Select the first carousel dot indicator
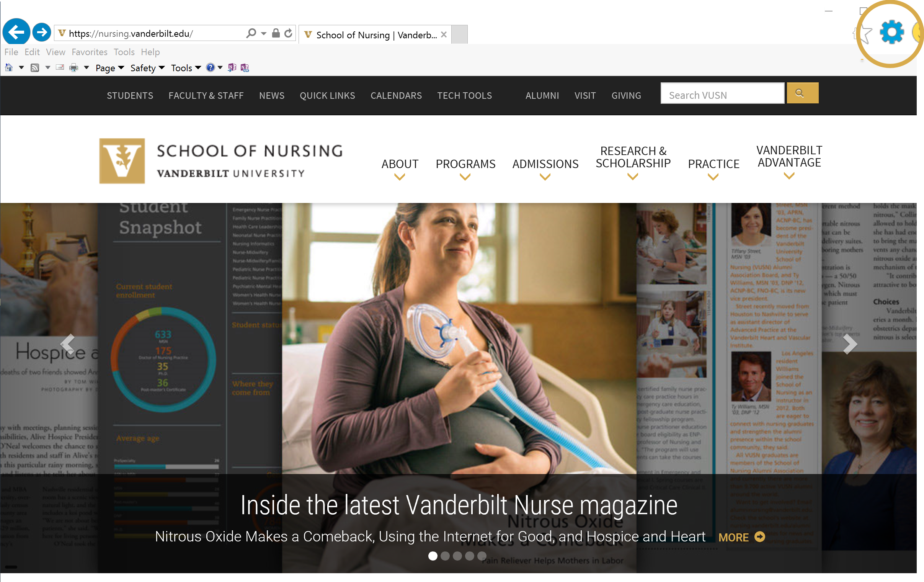Screen dimensions: 924x582 pos(433,556)
